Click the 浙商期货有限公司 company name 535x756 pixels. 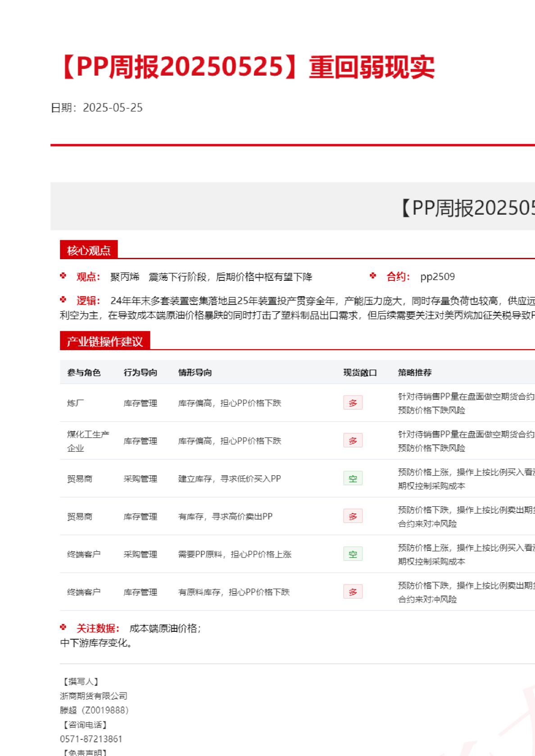tap(94, 696)
